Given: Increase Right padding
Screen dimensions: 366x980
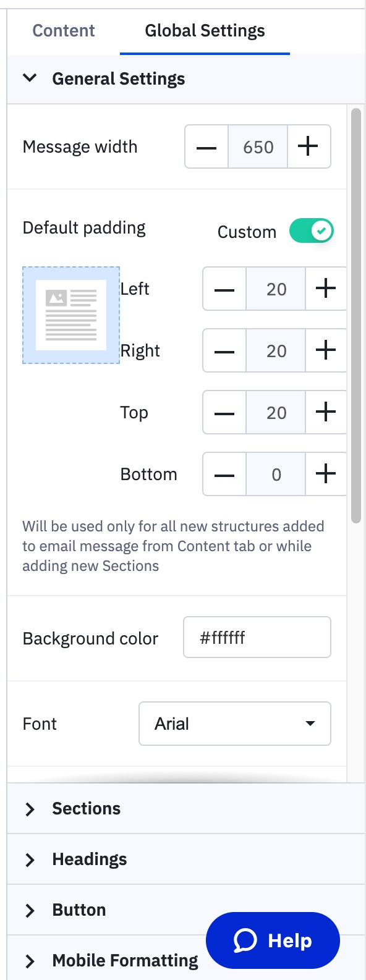Looking at the screenshot, I should (x=326, y=350).
